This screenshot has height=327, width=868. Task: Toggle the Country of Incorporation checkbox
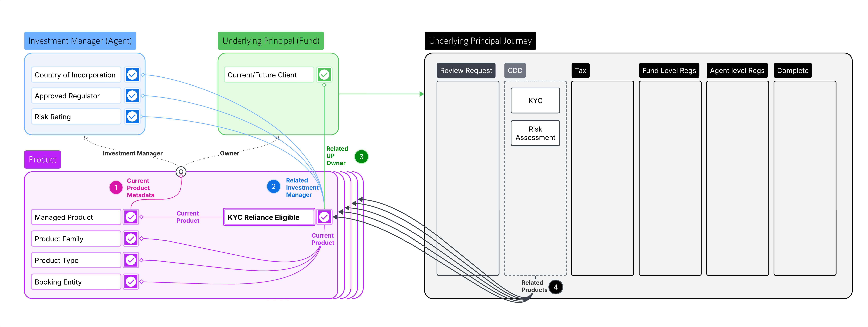pyautogui.click(x=132, y=75)
